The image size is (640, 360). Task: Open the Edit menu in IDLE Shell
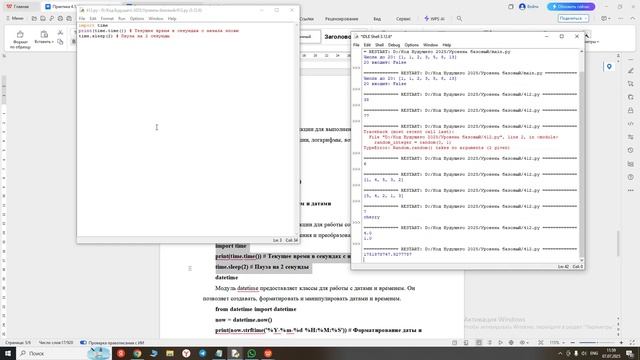pyautogui.click(x=367, y=45)
